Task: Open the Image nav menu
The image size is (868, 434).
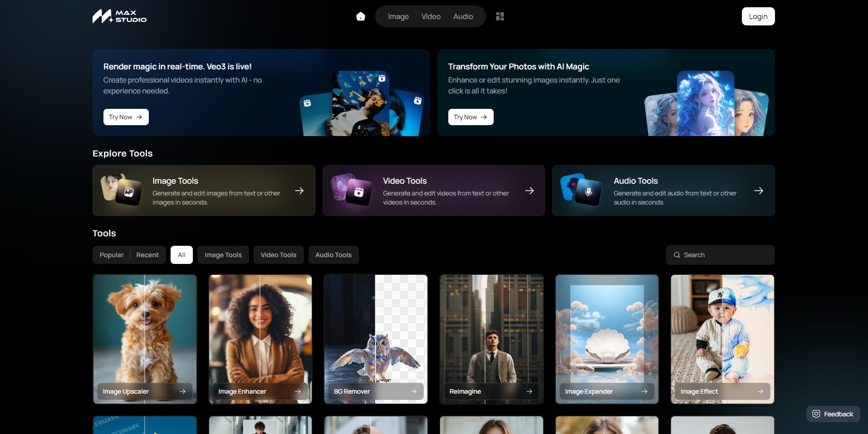Action: [x=398, y=16]
